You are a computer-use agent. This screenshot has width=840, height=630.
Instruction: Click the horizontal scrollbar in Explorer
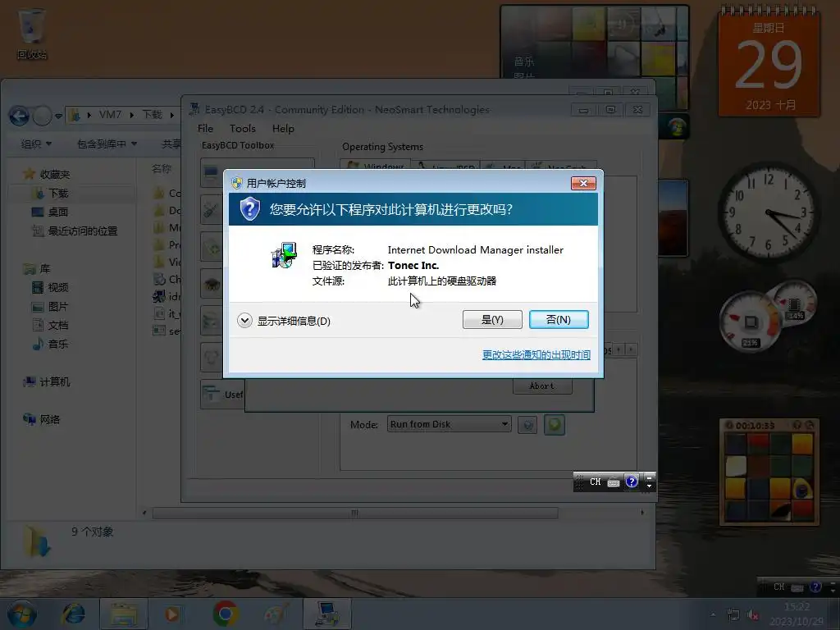click(354, 514)
